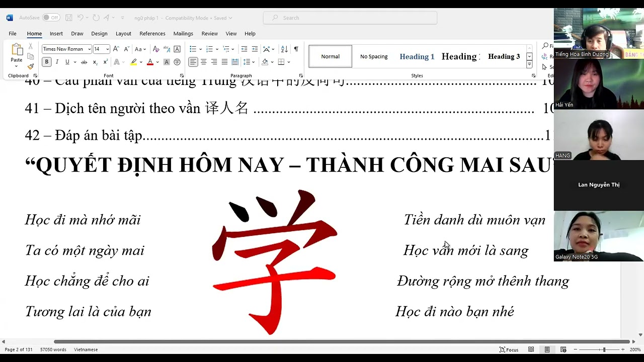Viewport: 644px width, 362px height.
Task: Decrease paragraph indent
Action: 244,49
